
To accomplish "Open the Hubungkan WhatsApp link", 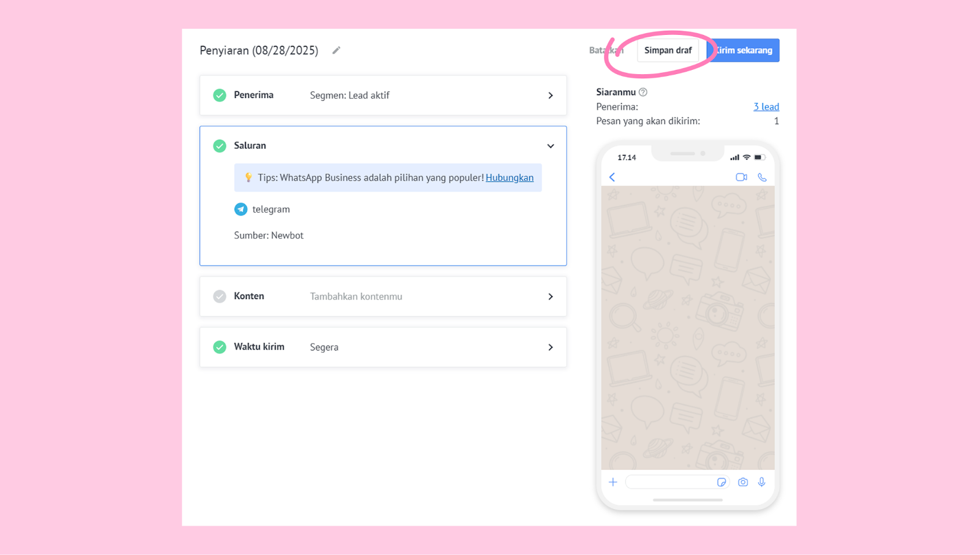I will click(x=509, y=178).
